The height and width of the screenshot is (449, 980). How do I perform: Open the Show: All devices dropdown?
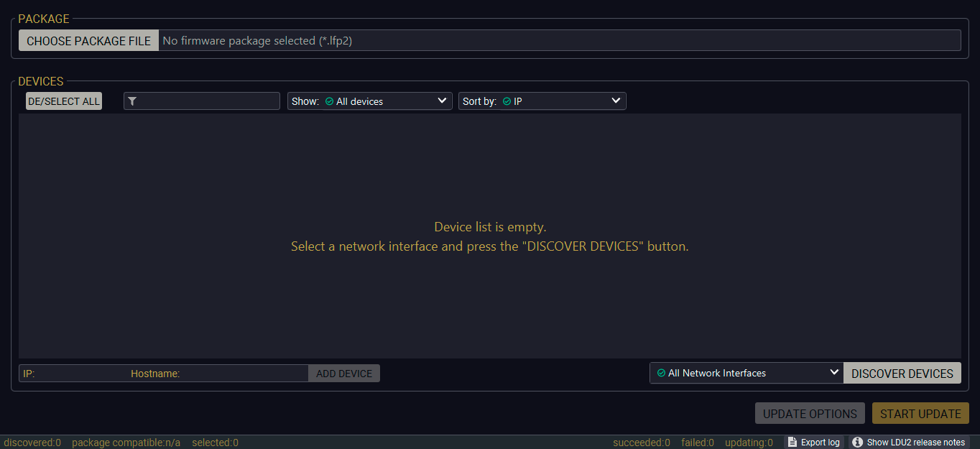(x=370, y=101)
